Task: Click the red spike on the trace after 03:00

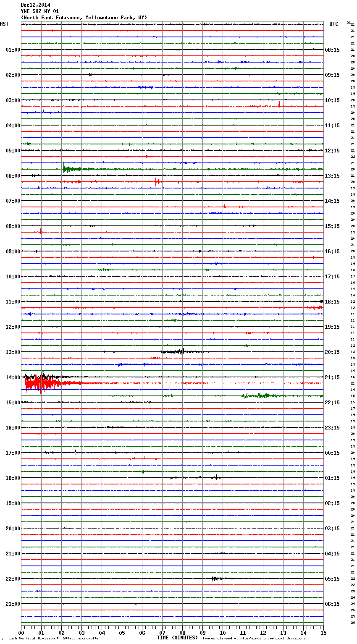Action: pos(279,106)
